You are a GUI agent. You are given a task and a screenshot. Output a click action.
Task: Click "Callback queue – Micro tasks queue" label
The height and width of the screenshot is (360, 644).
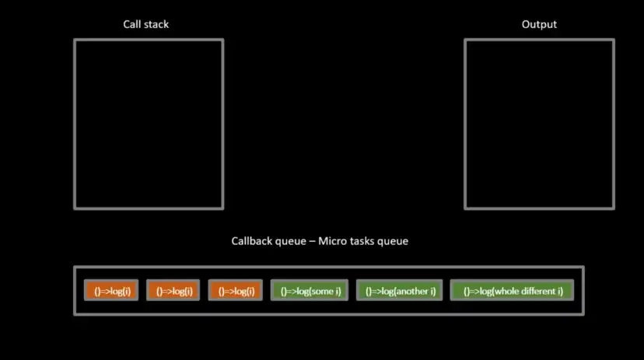tap(320, 241)
